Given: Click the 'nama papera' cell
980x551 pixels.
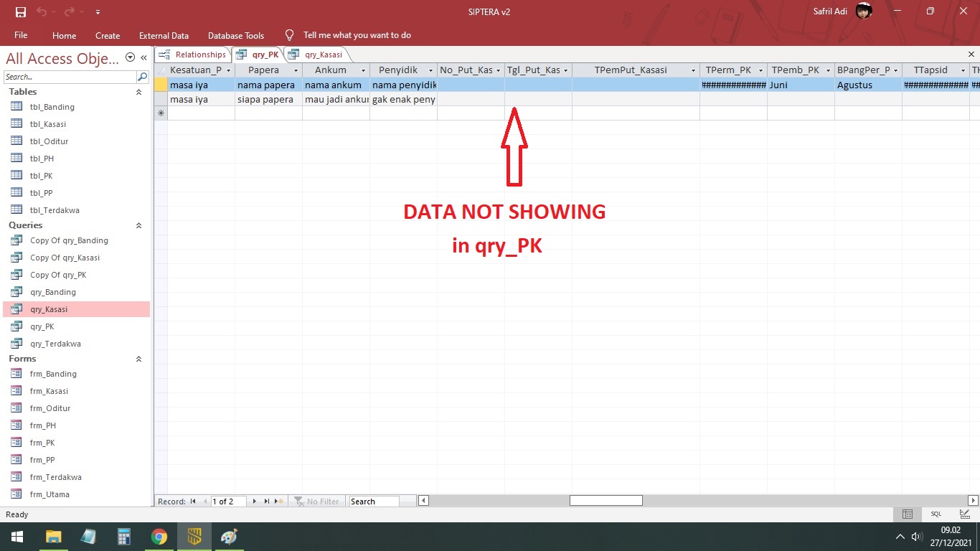Looking at the screenshot, I should click(x=268, y=85).
